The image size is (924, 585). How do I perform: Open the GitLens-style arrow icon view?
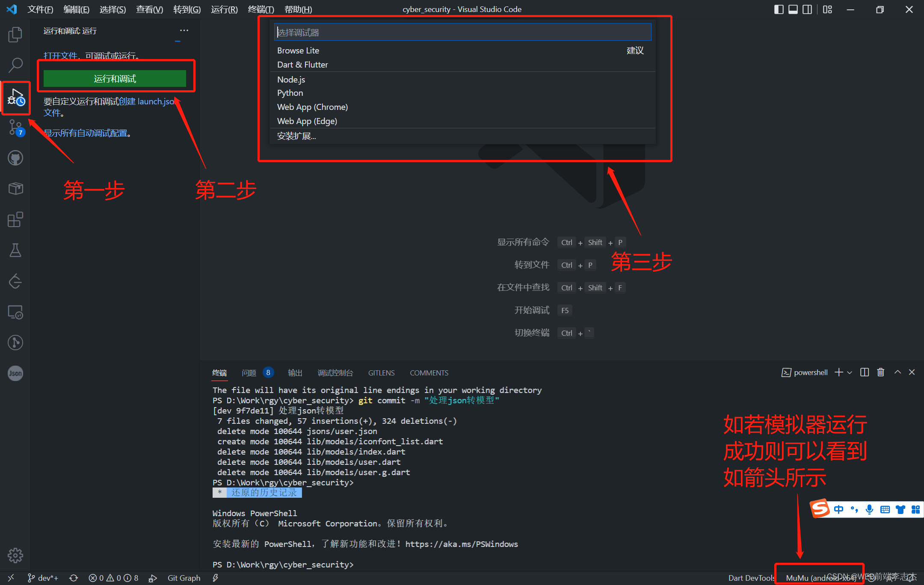pyautogui.click(x=15, y=281)
